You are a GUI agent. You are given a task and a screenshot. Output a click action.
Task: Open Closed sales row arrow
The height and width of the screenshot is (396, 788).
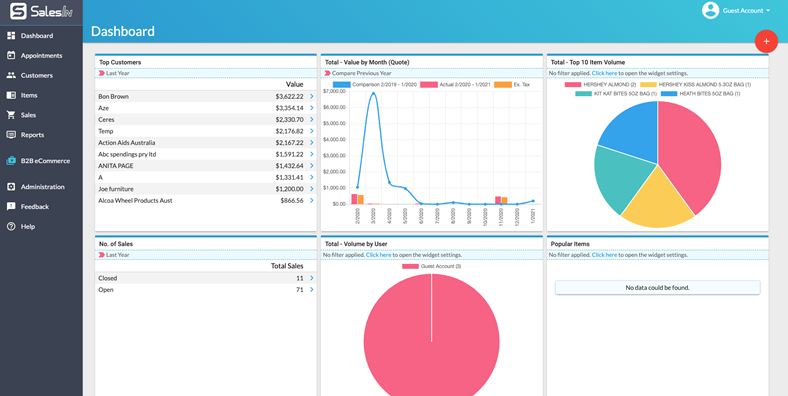click(x=312, y=278)
